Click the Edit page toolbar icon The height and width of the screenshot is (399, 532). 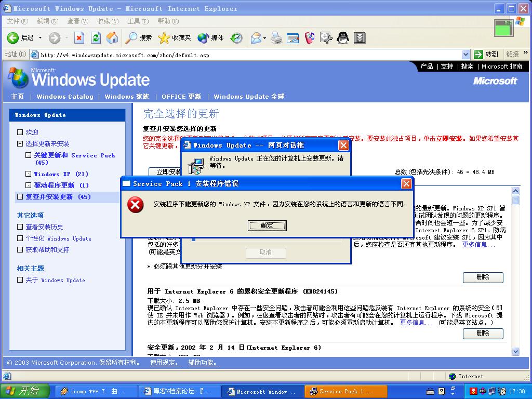pos(293,37)
